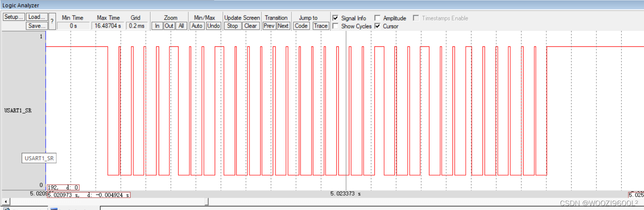Click the USART1_SR tooltip label
Screen dimensions: 644x210
pyautogui.click(x=39, y=158)
